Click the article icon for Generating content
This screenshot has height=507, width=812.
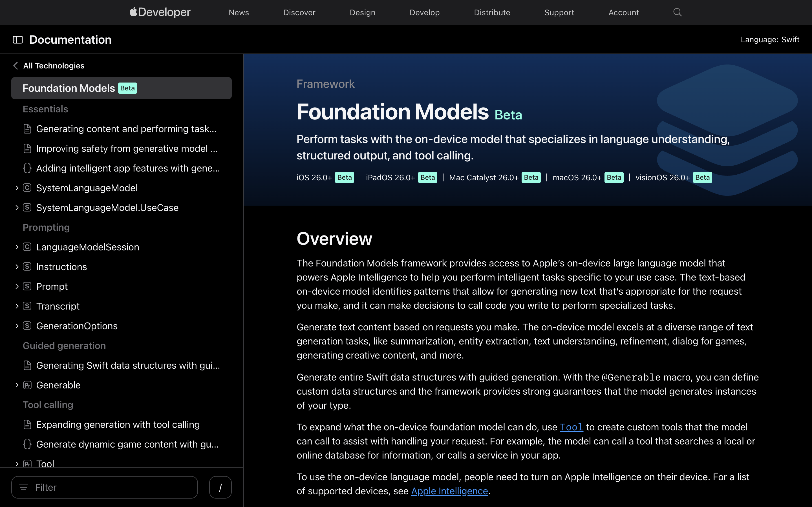point(27,129)
